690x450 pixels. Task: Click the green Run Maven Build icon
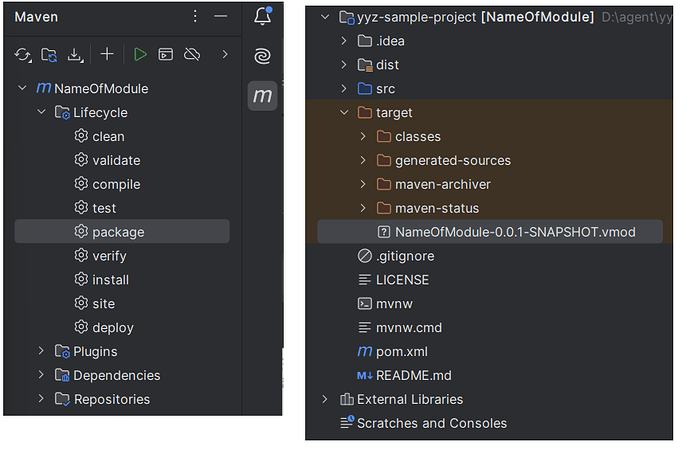140,55
